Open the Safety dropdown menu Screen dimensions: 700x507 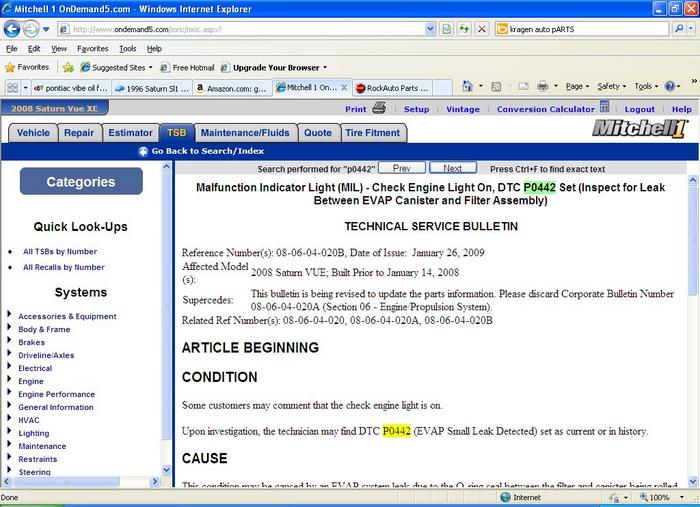[x=611, y=86]
